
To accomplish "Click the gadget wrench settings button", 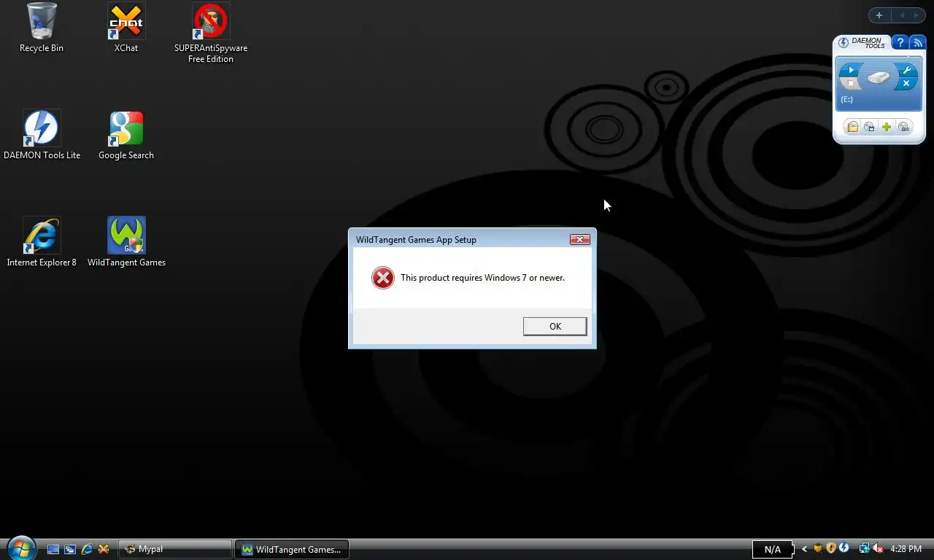I will coord(906,70).
